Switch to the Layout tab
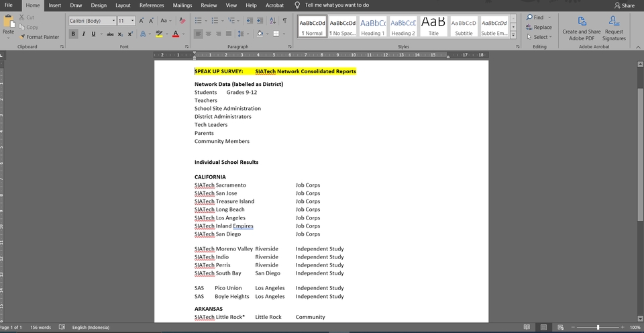The height and width of the screenshot is (333, 644). 123,5
